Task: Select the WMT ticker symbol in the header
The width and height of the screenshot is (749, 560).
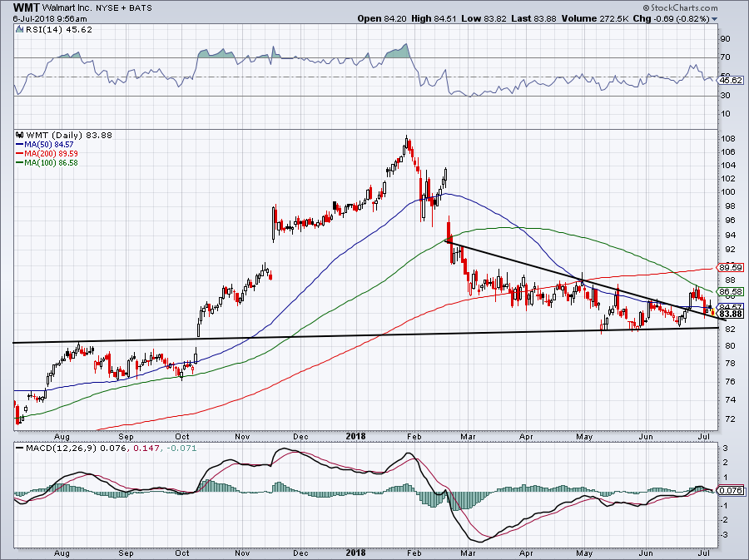Action: [27, 7]
